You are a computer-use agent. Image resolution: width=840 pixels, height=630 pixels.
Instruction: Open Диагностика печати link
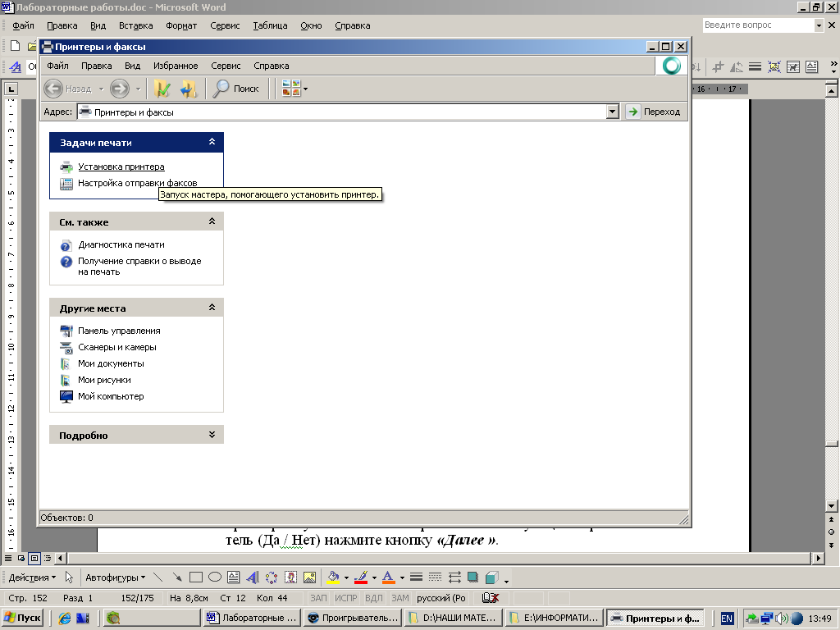click(x=121, y=244)
